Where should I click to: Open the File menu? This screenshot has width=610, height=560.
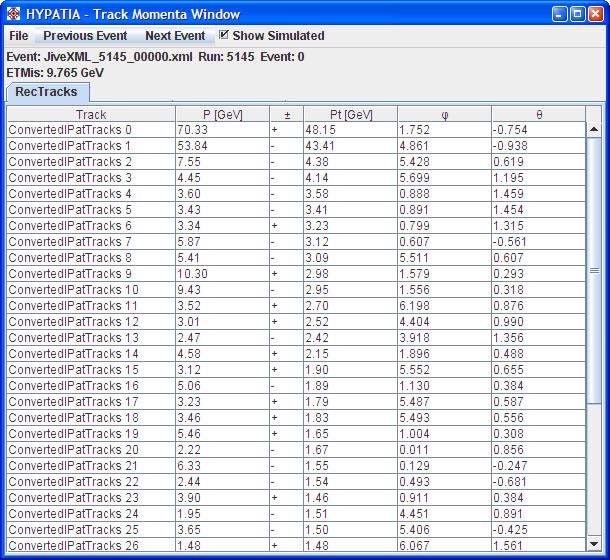click(19, 36)
